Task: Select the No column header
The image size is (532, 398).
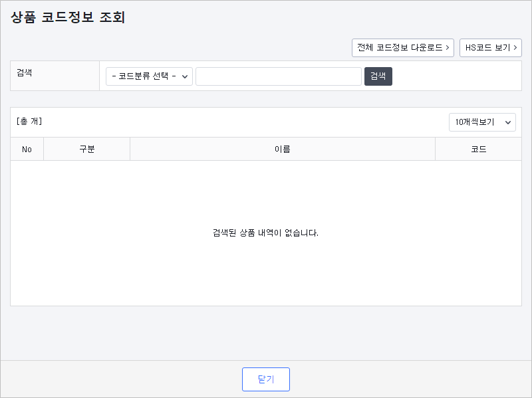Action: (x=27, y=149)
